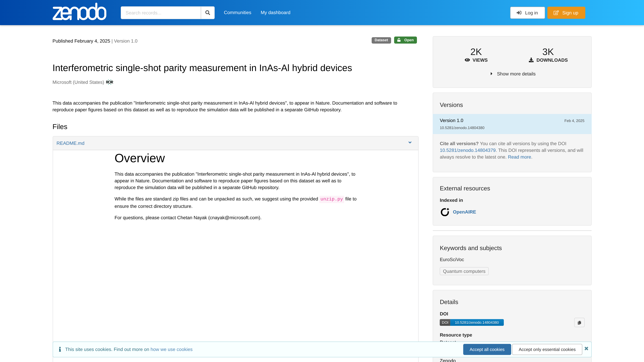The width and height of the screenshot is (644, 362).
Task: Click the Microsoft (United States) affiliation
Action: pyautogui.click(x=78, y=82)
